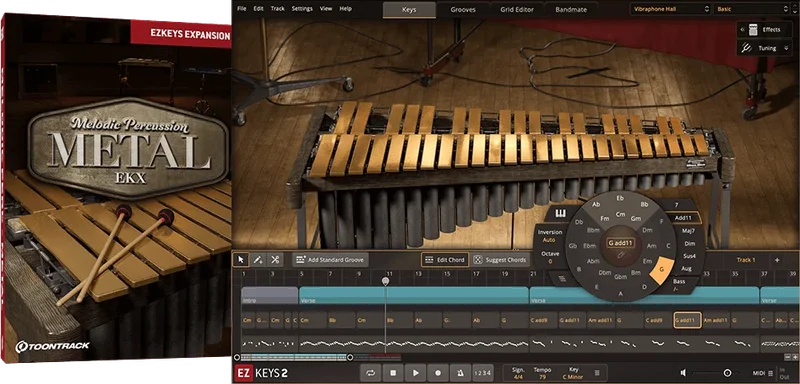This screenshot has height=384, width=800.
Task: Select the pencil draw tool
Action: [258, 260]
